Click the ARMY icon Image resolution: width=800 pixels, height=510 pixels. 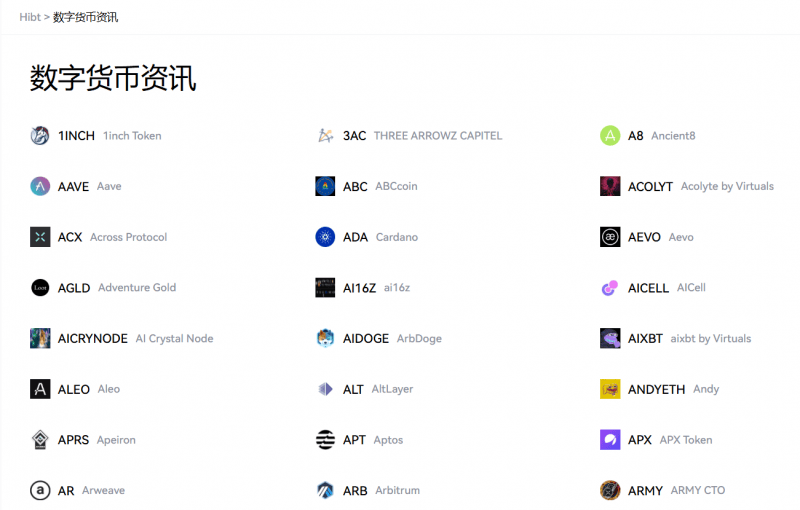(x=610, y=491)
